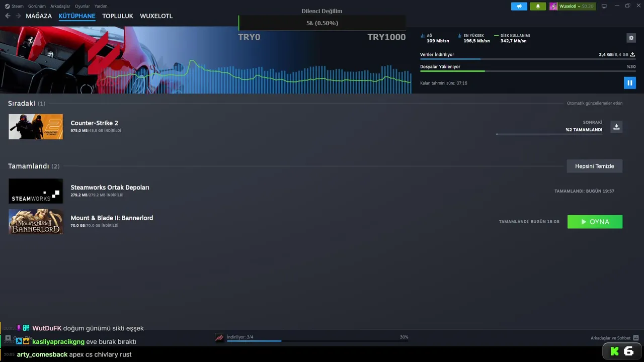The image size is (644, 362).
Task: Go back with the left arrow
Action: coord(8,16)
